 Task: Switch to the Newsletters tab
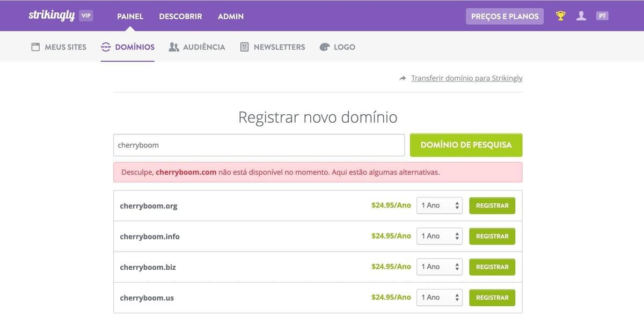[273, 47]
